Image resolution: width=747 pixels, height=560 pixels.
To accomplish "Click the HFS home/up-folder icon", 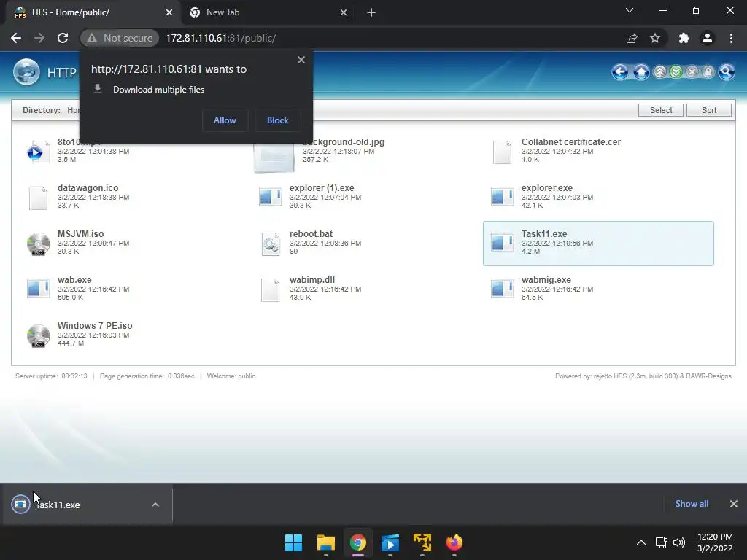I will point(641,72).
